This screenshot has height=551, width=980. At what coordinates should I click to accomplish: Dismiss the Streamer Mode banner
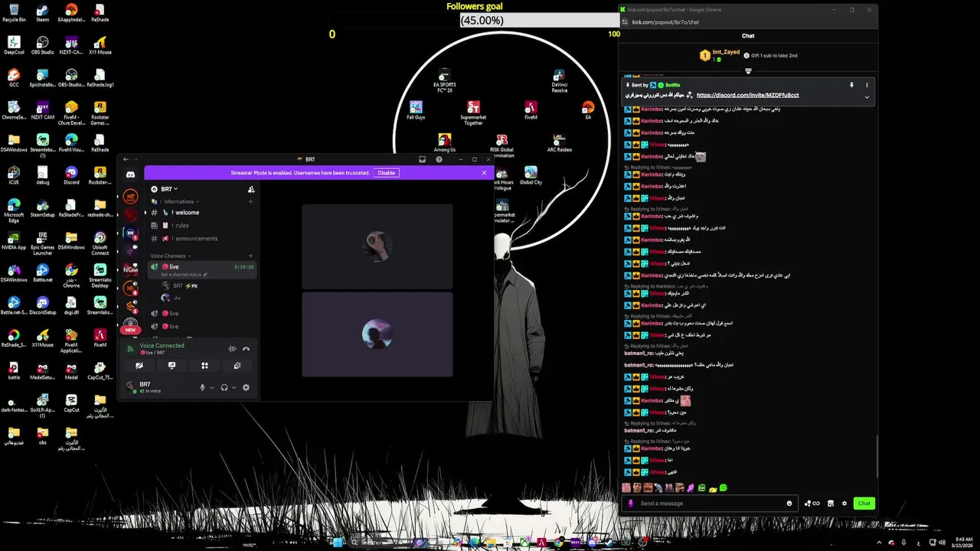pos(484,173)
